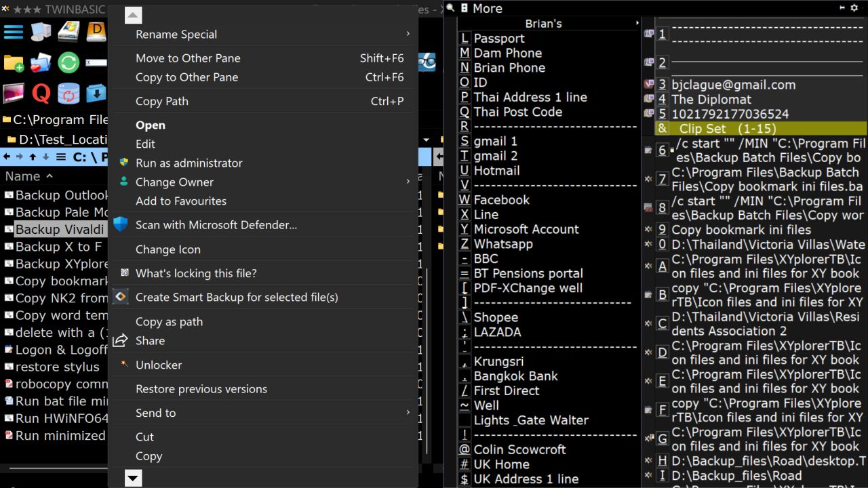This screenshot has width=868, height=488.
Task: Open the folder with red heart favorites icon
Action: 41,62
